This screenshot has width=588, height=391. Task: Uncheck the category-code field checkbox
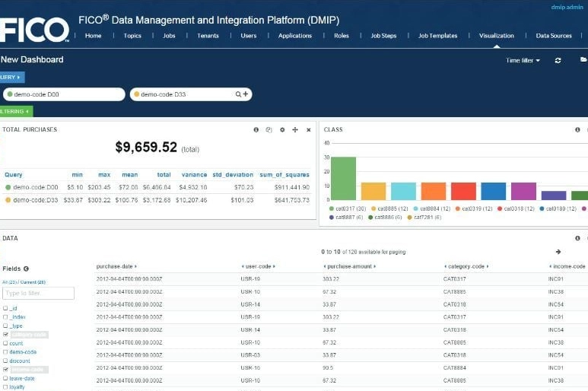pyautogui.click(x=5, y=334)
